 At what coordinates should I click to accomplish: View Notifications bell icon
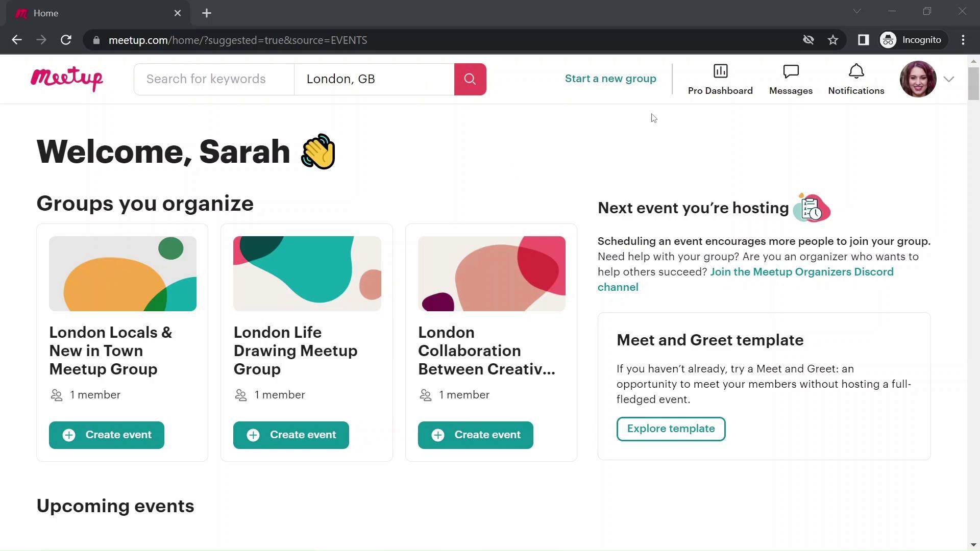(x=856, y=71)
